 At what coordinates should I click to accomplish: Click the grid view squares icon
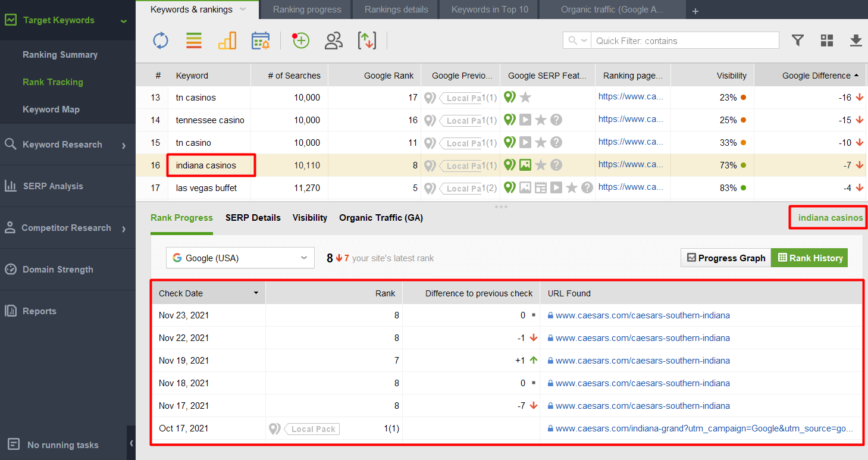827,40
